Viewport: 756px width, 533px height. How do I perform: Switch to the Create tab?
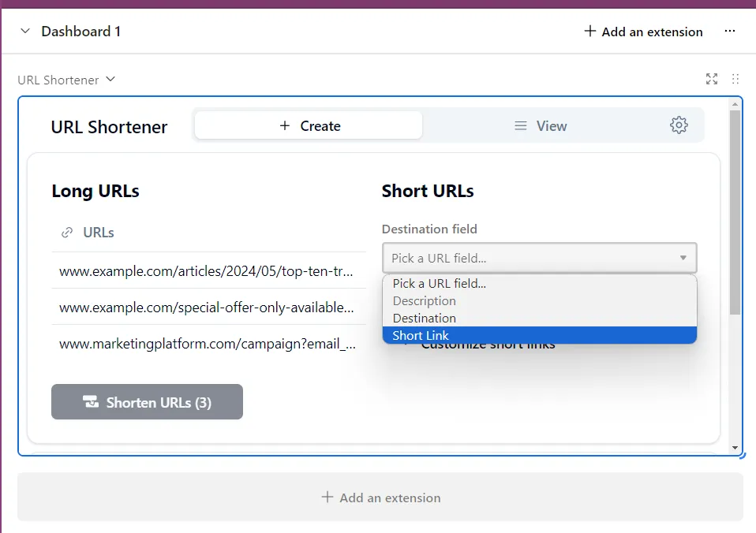coord(309,125)
